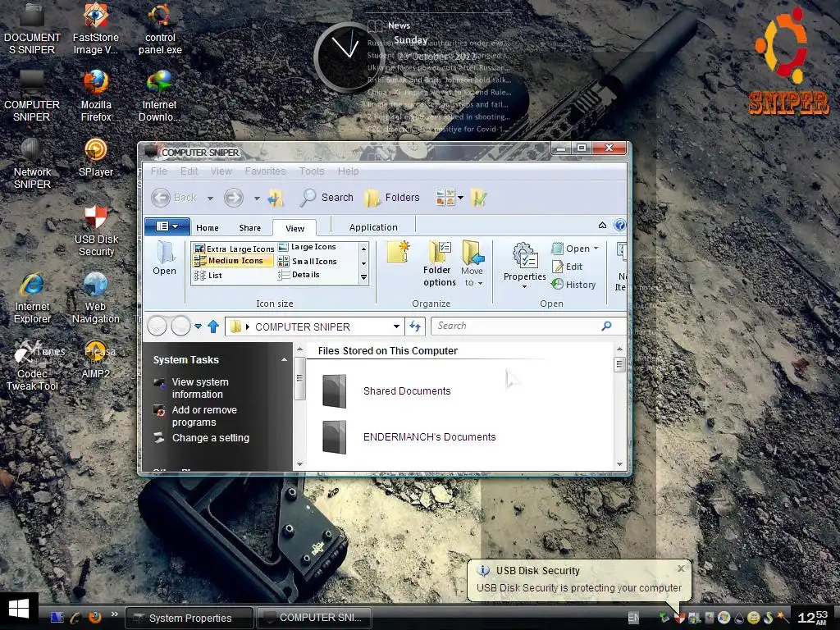Image resolution: width=840 pixels, height=630 pixels.
Task: Select the Large Icons view option
Action: pos(307,247)
